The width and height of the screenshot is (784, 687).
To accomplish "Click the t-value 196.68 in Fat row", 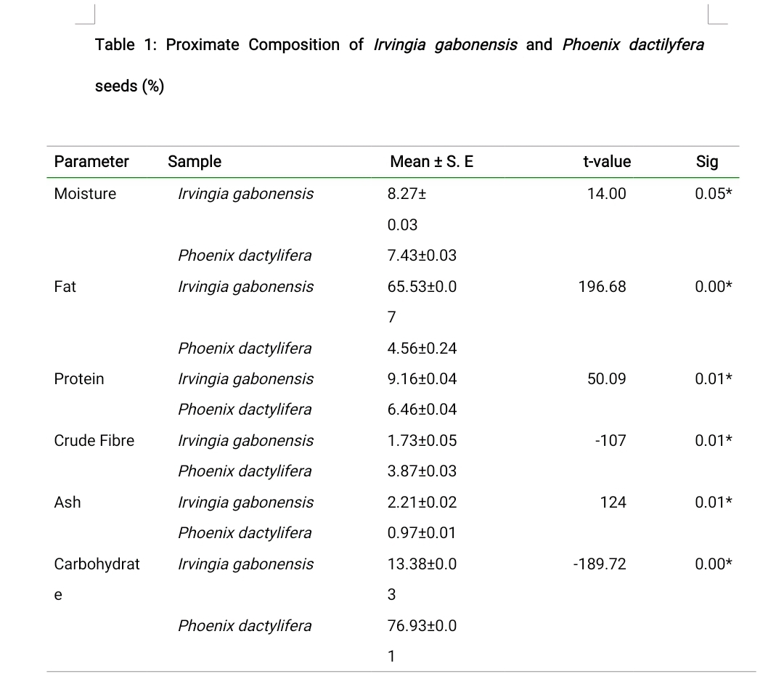I will 602,287.
